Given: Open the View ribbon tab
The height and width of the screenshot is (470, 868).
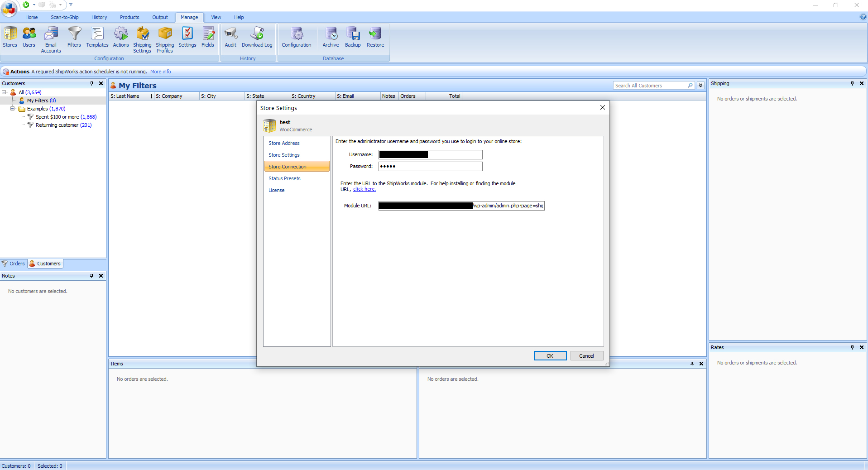Looking at the screenshot, I should coord(216,17).
